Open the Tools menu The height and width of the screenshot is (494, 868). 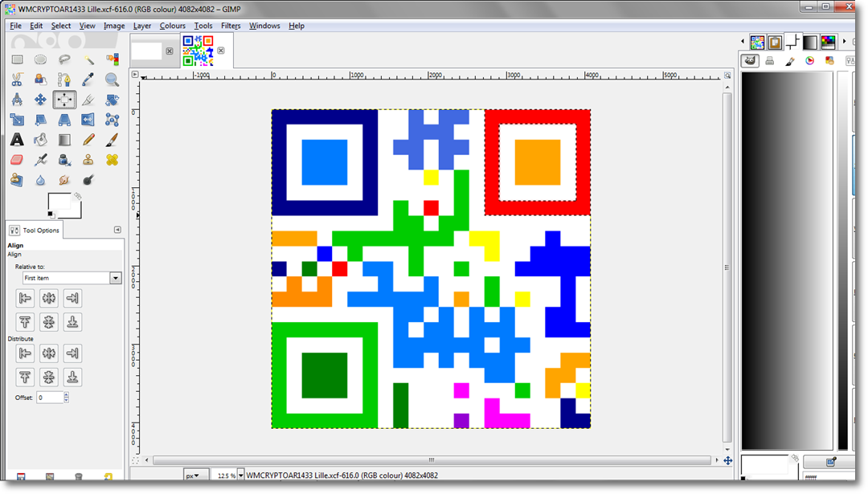[x=203, y=26]
